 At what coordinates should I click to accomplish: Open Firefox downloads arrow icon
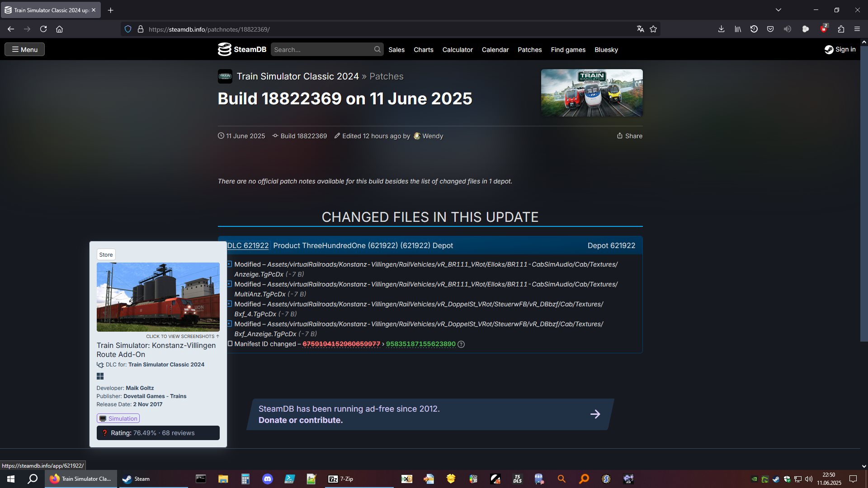click(721, 29)
